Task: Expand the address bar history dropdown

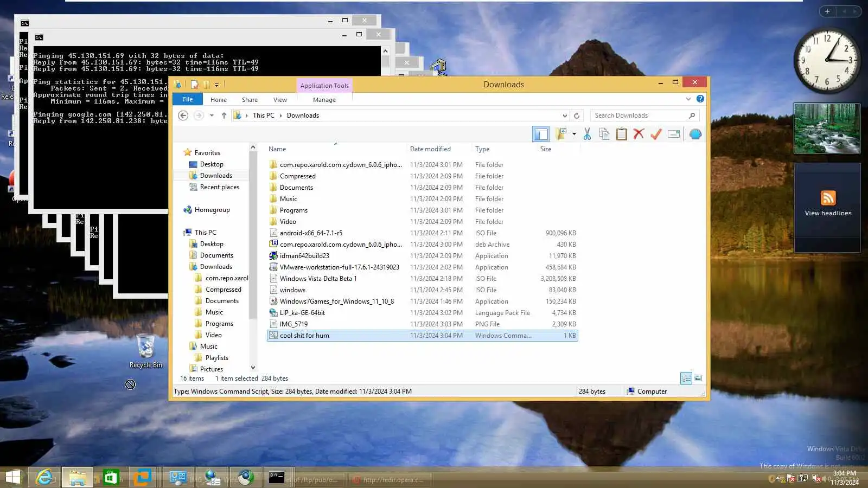Action: [x=565, y=115]
